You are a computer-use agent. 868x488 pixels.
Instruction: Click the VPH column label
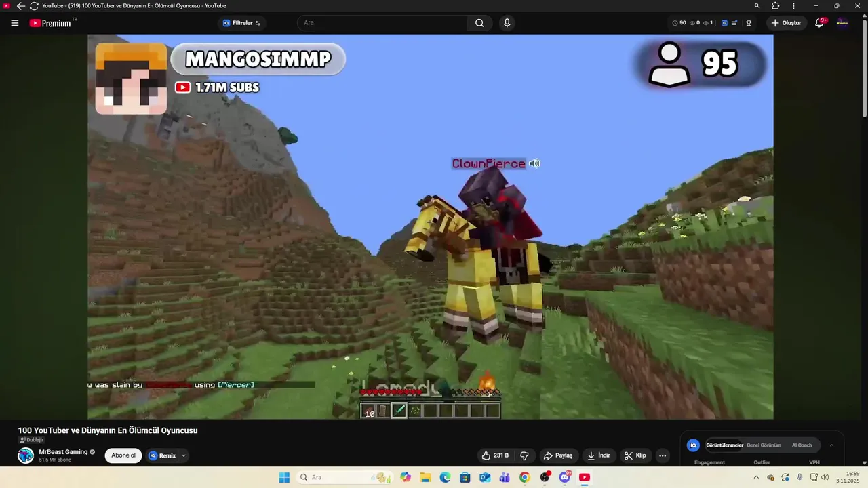[814, 462]
